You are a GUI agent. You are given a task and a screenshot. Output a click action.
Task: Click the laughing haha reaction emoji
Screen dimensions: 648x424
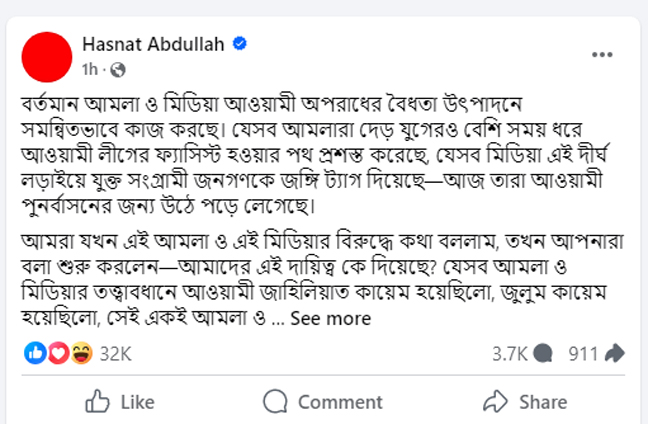pyautogui.click(x=81, y=353)
